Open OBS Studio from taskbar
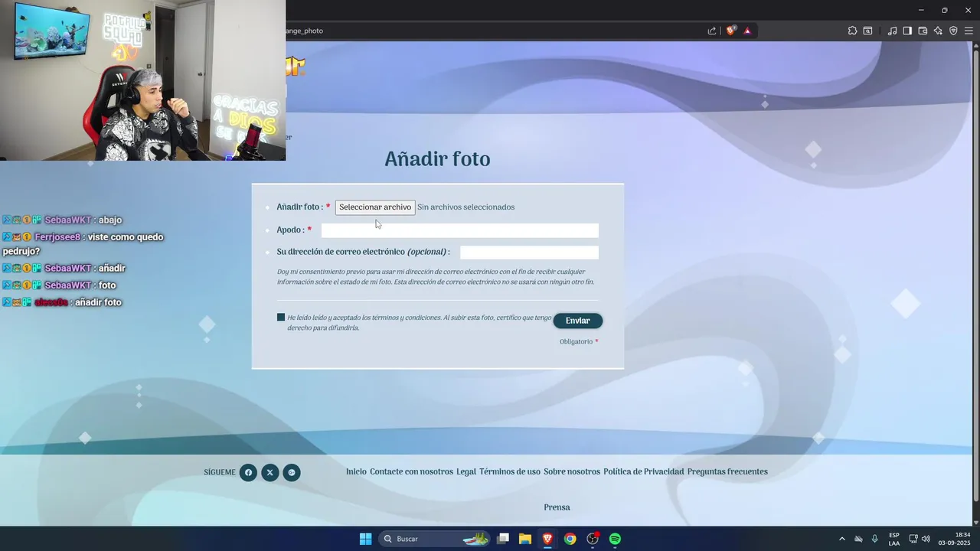The image size is (980, 551). coord(593,539)
